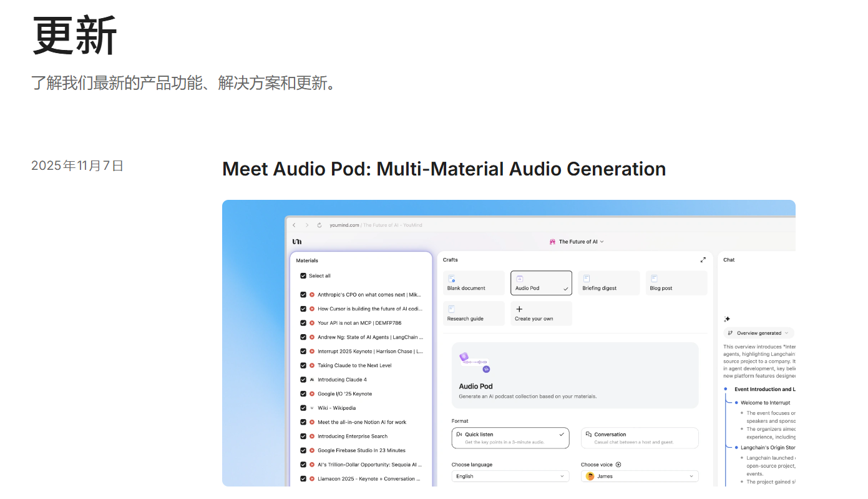Viewport: 868px width, 499px height.
Task: Click the browser reload icon
Action: 319,225
